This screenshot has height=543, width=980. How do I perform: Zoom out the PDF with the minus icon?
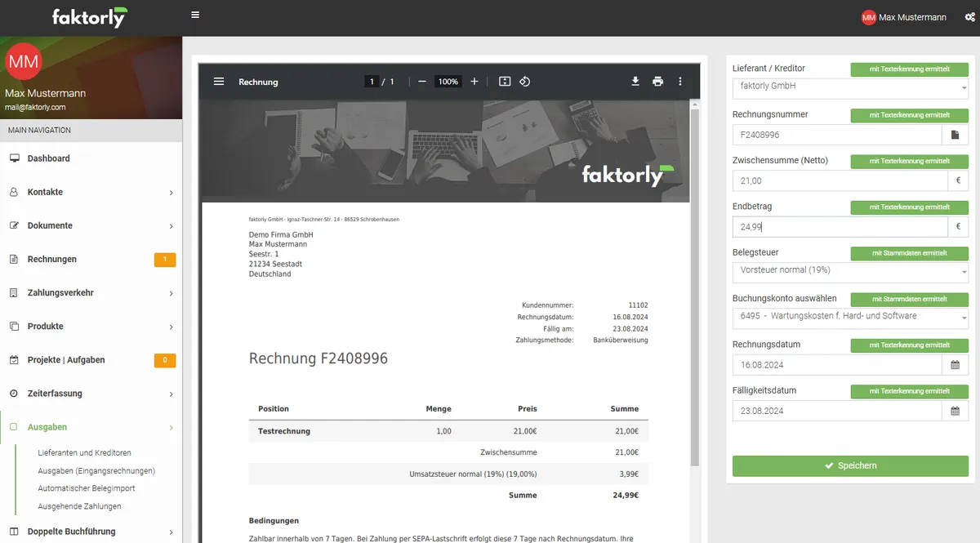(x=422, y=82)
